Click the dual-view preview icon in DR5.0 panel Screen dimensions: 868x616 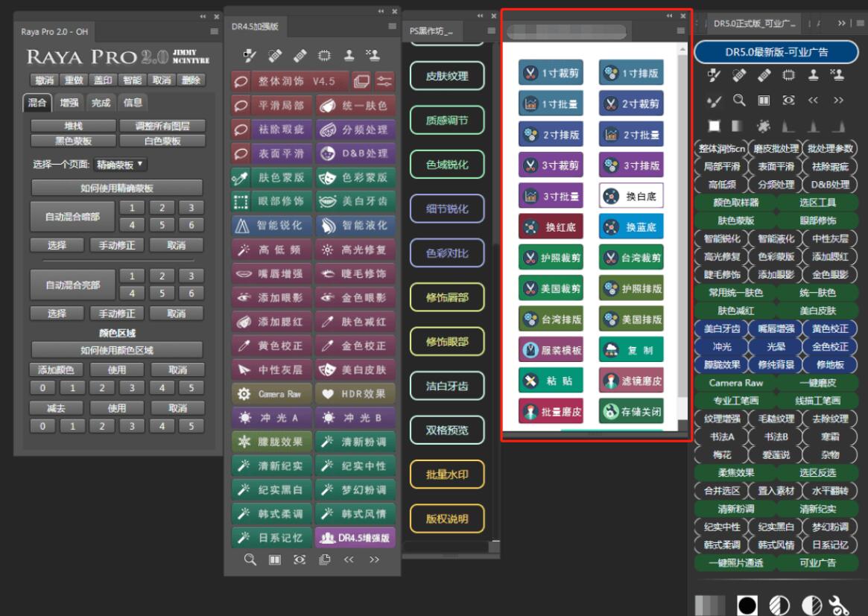click(764, 100)
